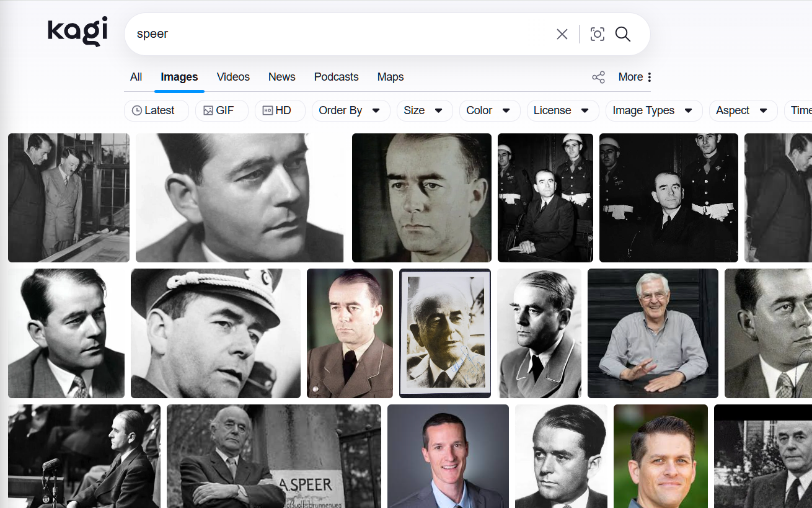Screen dimensions: 812x508
Task: Open the Color filter dropdown
Action: (x=488, y=110)
